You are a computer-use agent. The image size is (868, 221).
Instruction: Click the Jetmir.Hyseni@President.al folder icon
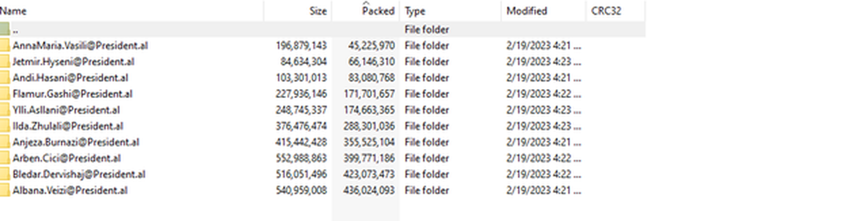click(4, 61)
